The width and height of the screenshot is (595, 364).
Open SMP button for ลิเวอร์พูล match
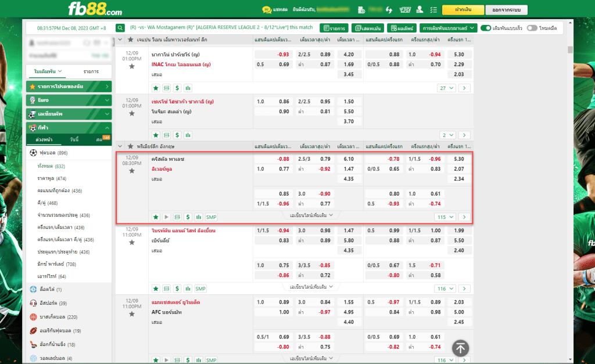pos(211,217)
